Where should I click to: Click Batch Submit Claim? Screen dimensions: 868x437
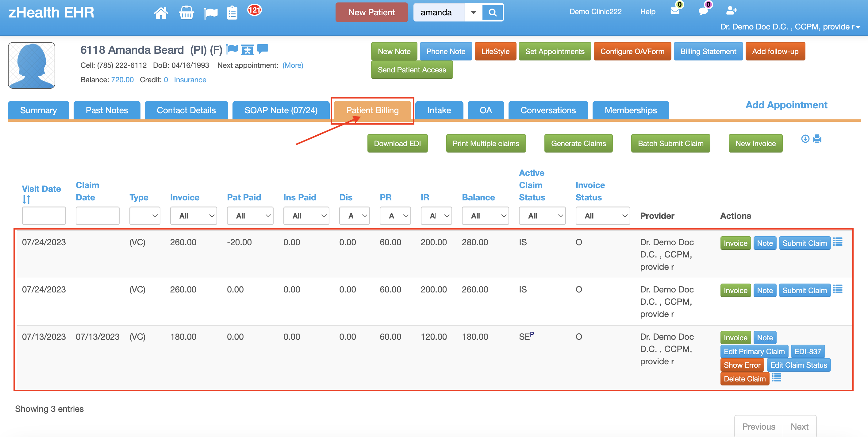pos(670,143)
